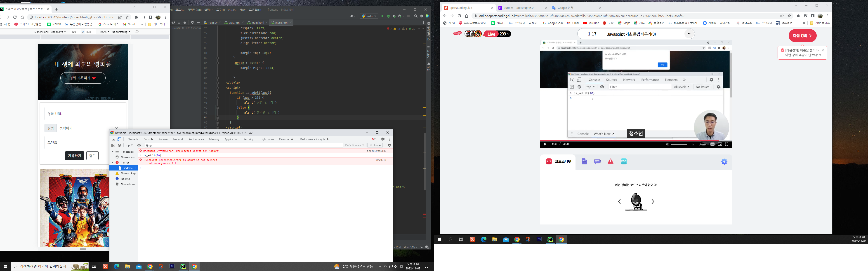
Task: Open PyCharm IDE settings gear in top toolbar
Action: pyautogui.click(x=422, y=16)
